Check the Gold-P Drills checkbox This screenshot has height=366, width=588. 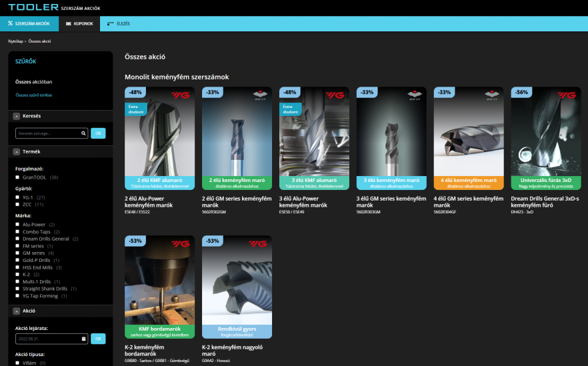[x=17, y=260]
